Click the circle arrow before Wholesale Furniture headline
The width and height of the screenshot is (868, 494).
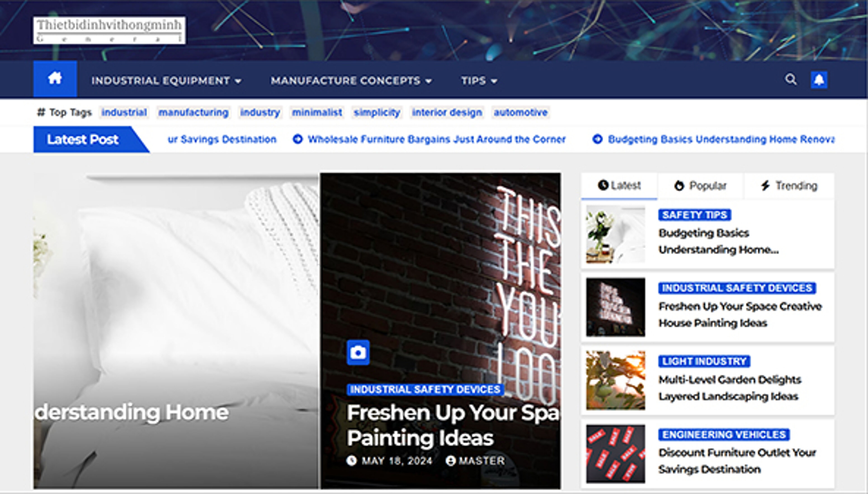point(298,139)
